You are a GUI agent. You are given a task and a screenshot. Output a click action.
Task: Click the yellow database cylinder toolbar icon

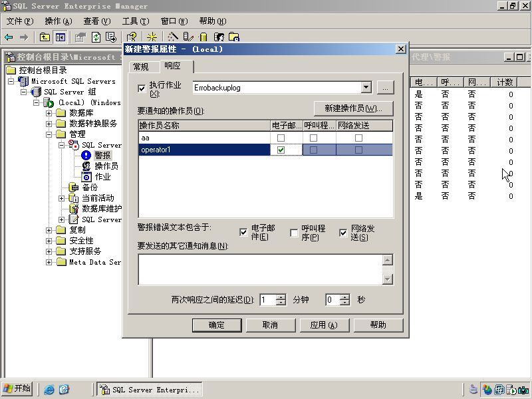(203, 37)
